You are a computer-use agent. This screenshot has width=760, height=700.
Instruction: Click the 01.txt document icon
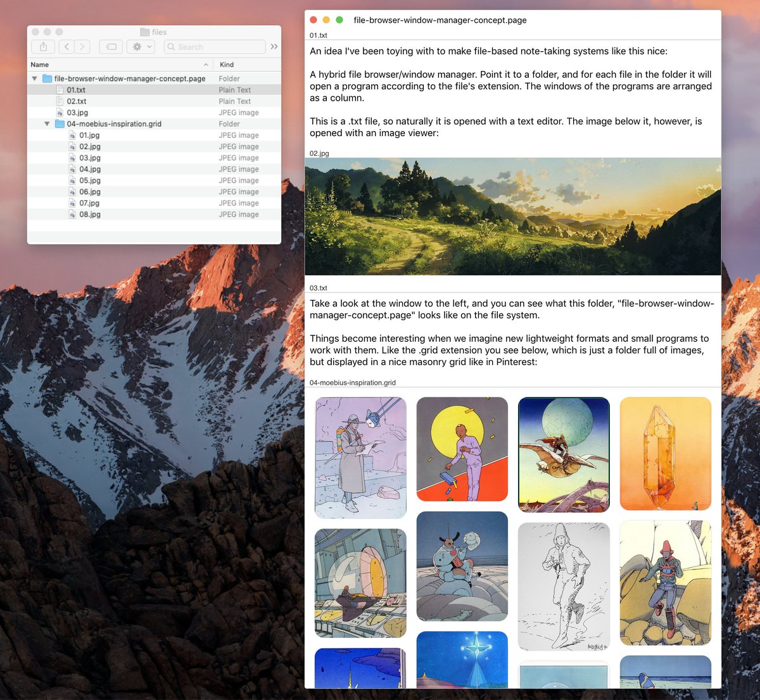coord(60,90)
